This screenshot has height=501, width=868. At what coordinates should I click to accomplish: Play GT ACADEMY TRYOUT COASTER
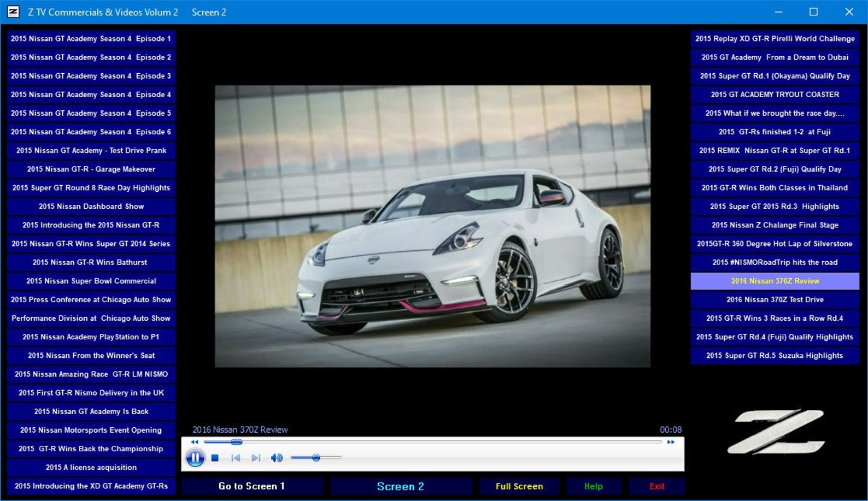[x=775, y=95]
